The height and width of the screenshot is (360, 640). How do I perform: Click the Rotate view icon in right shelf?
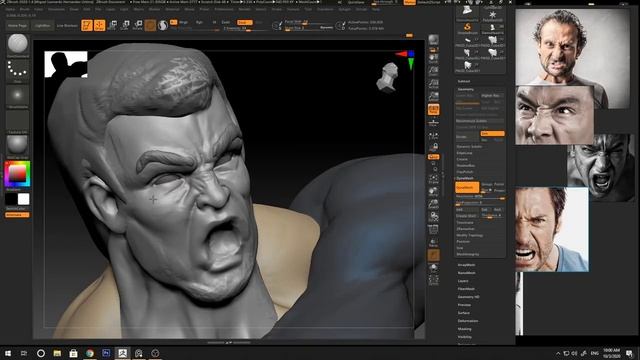tap(433, 217)
